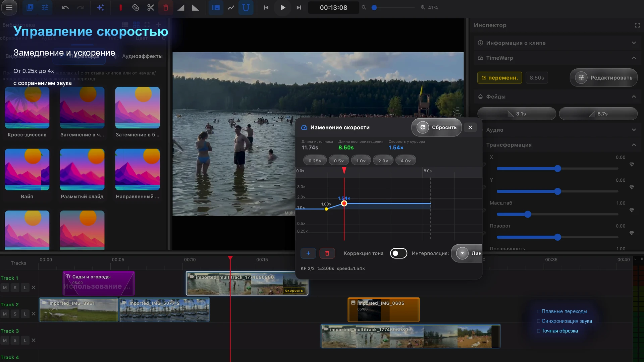The image size is (644, 362).
Task: Add a speed keyframe with plus button
Action: 308,253
